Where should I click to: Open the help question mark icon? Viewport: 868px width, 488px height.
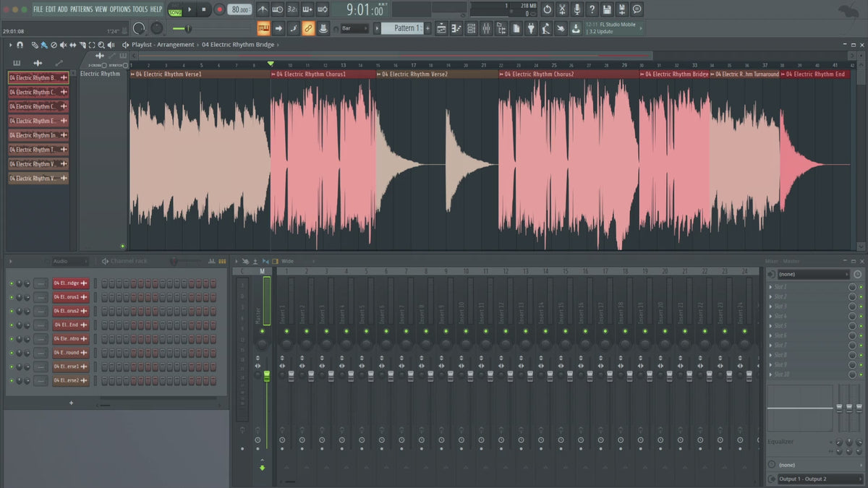[x=592, y=9]
